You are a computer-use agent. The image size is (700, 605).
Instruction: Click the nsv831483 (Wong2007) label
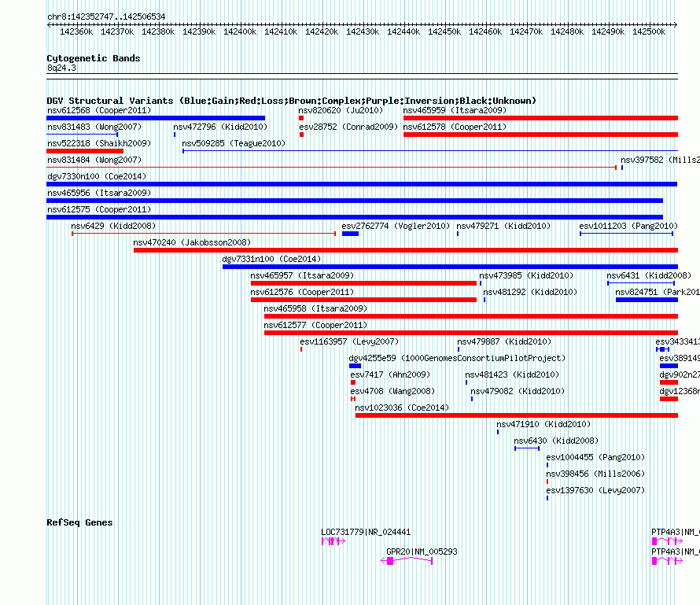(x=94, y=127)
